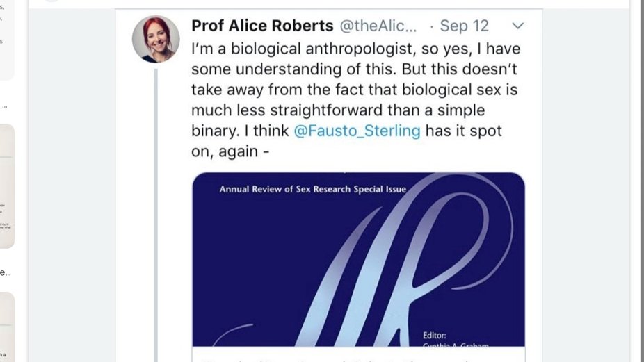644x362 pixels.
Task: Open the bottom beige card in left column
Action: [x=7, y=327]
